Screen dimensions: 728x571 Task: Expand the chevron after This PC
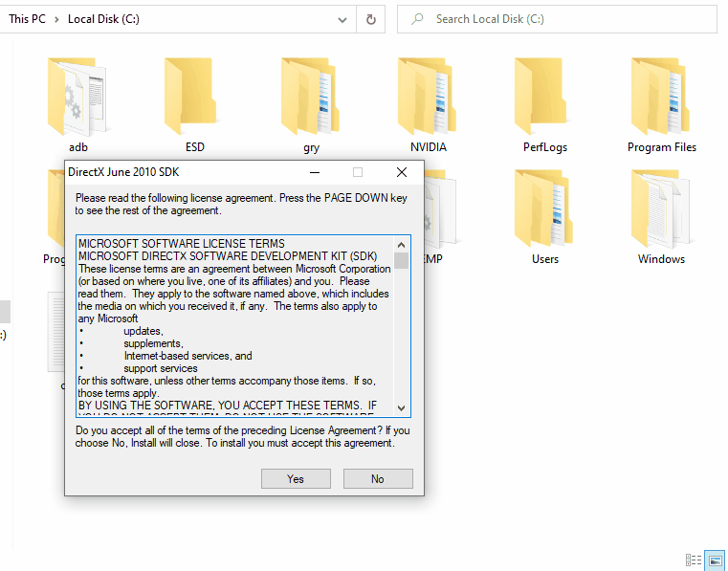pyautogui.click(x=58, y=19)
